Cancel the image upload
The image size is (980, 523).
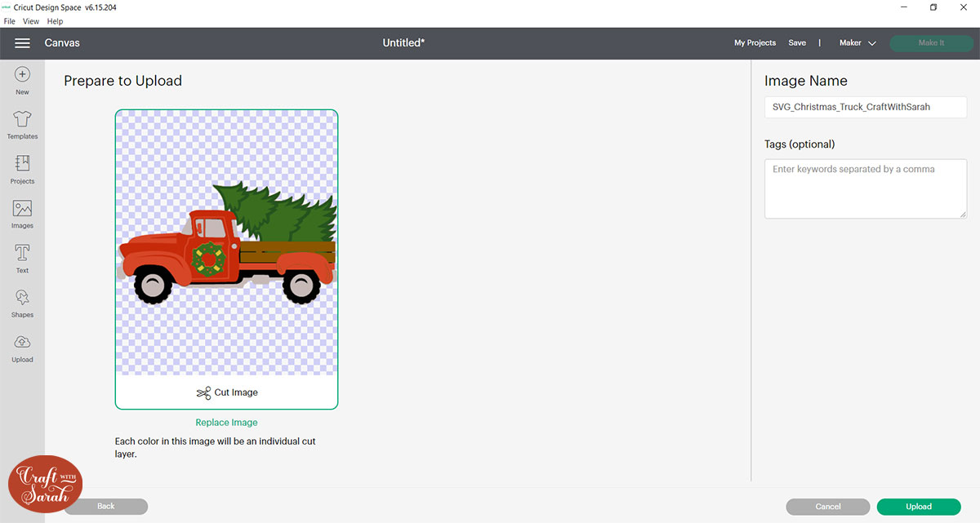click(827, 506)
